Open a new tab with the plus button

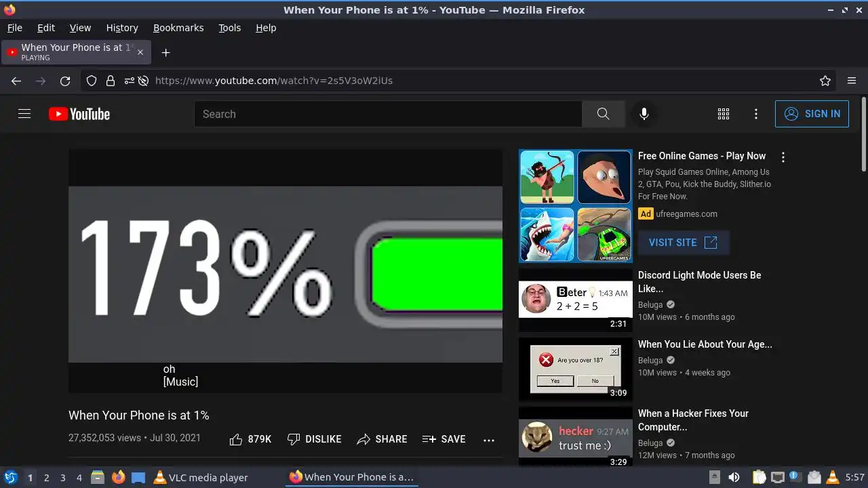(165, 52)
